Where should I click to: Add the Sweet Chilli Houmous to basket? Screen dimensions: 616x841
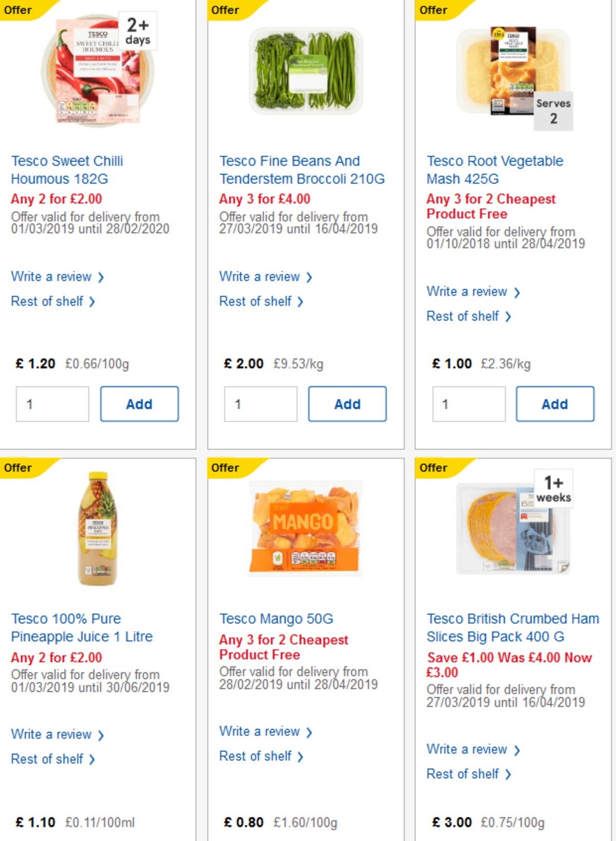[x=139, y=404]
